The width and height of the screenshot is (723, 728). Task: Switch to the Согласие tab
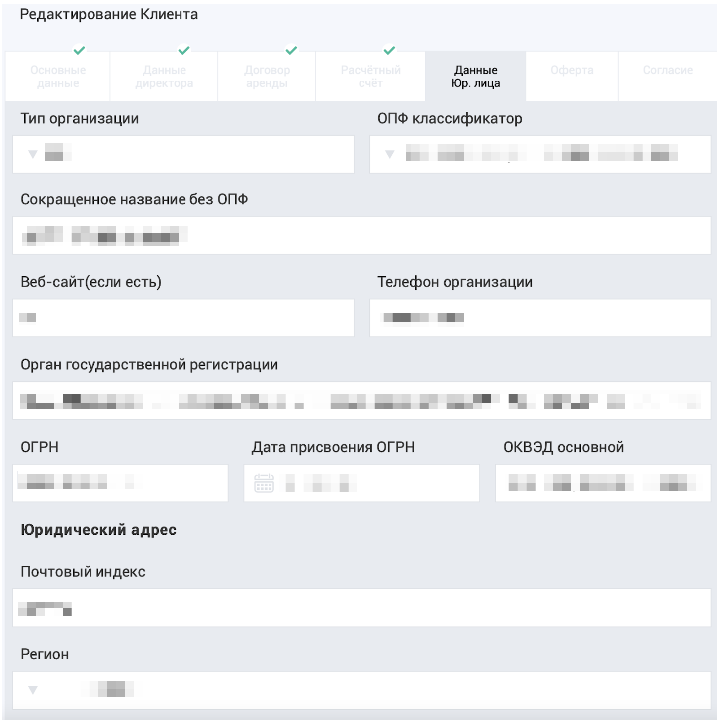(668, 77)
